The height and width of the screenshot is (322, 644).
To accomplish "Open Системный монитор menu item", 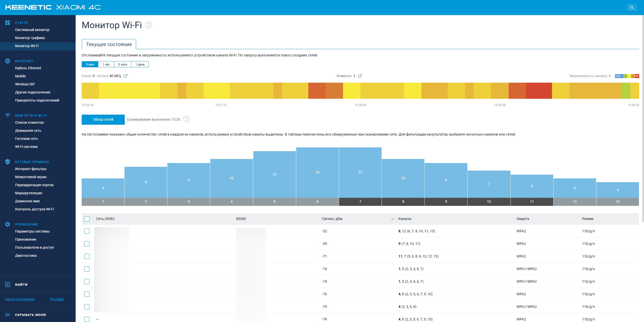I will pyautogui.click(x=32, y=30).
